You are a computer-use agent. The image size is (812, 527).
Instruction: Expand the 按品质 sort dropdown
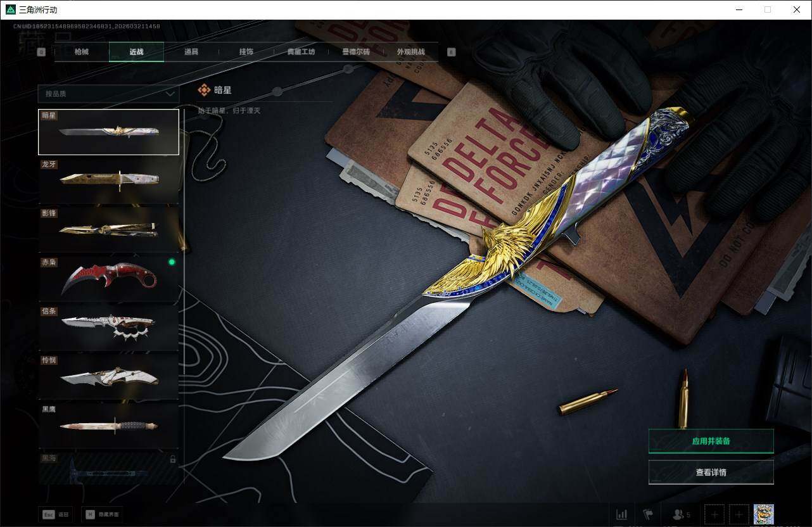click(x=108, y=94)
